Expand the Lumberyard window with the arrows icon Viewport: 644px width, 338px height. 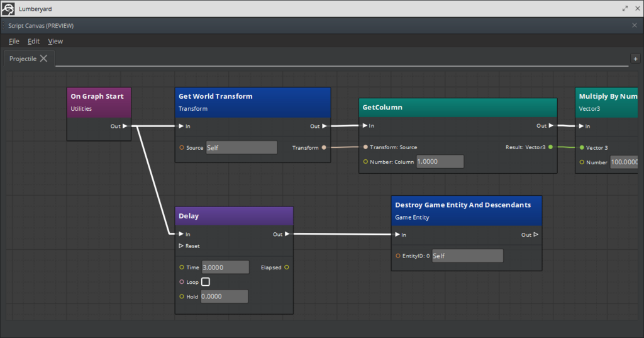click(x=625, y=9)
